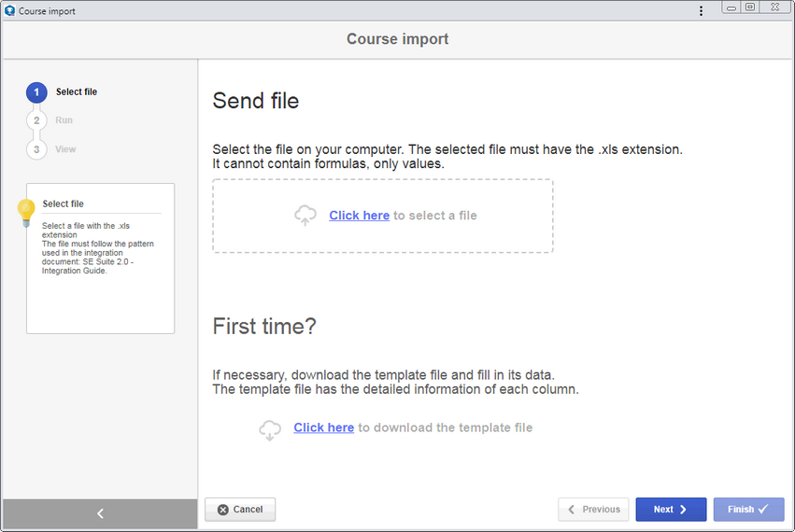
Task: Maximize the Course import window
Action: 750,7
